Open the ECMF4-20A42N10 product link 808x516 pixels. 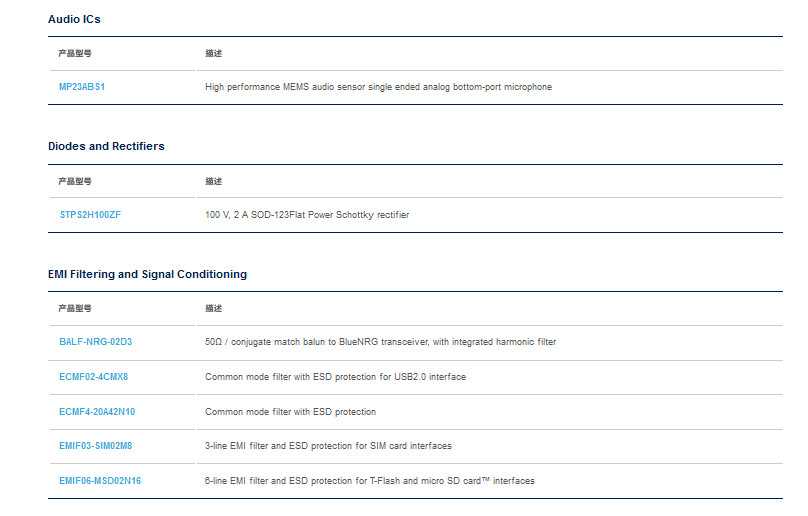click(x=97, y=412)
